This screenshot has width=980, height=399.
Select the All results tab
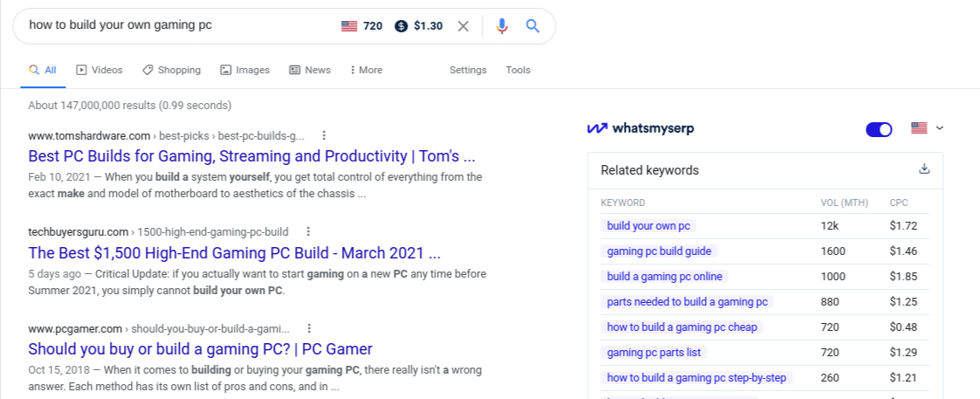point(43,70)
